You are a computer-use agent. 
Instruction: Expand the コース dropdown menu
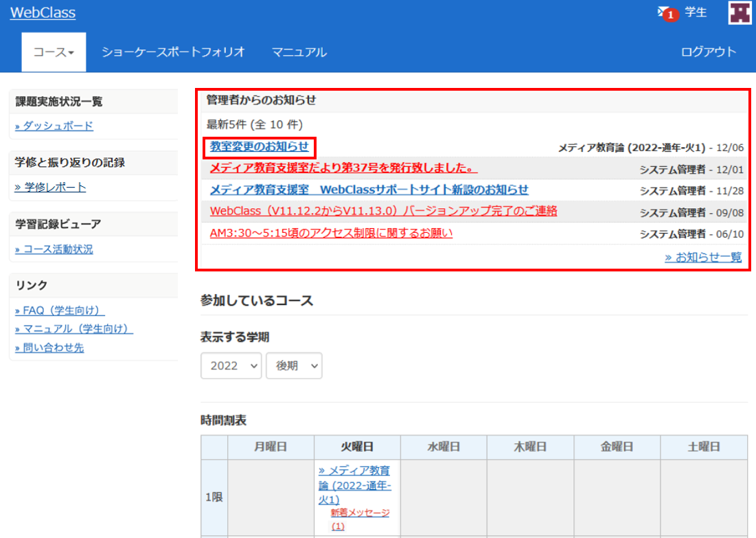[54, 52]
